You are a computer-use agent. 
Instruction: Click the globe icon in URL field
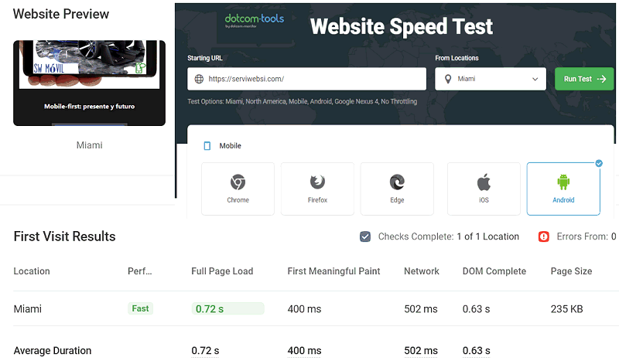(199, 79)
